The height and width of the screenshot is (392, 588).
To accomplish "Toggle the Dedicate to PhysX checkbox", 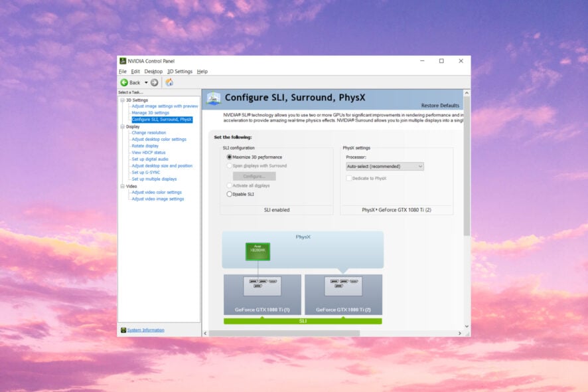I will pyautogui.click(x=348, y=178).
